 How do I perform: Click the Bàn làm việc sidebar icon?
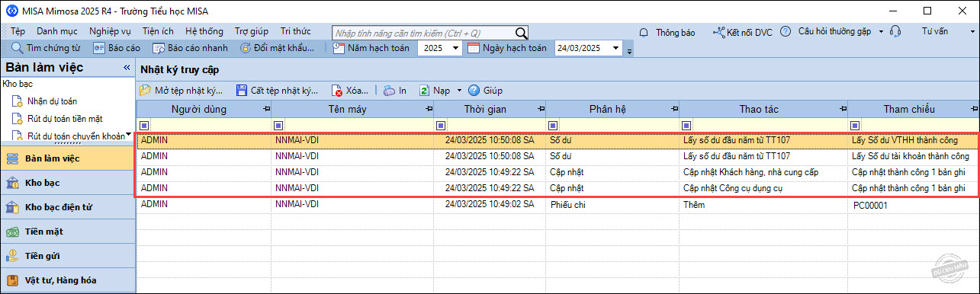point(12,158)
